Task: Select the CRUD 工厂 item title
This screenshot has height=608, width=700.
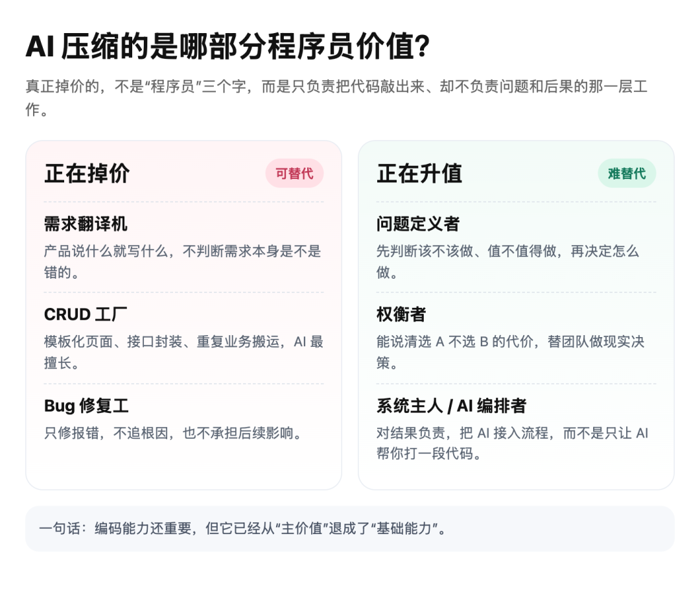Action: pyautogui.click(x=86, y=314)
